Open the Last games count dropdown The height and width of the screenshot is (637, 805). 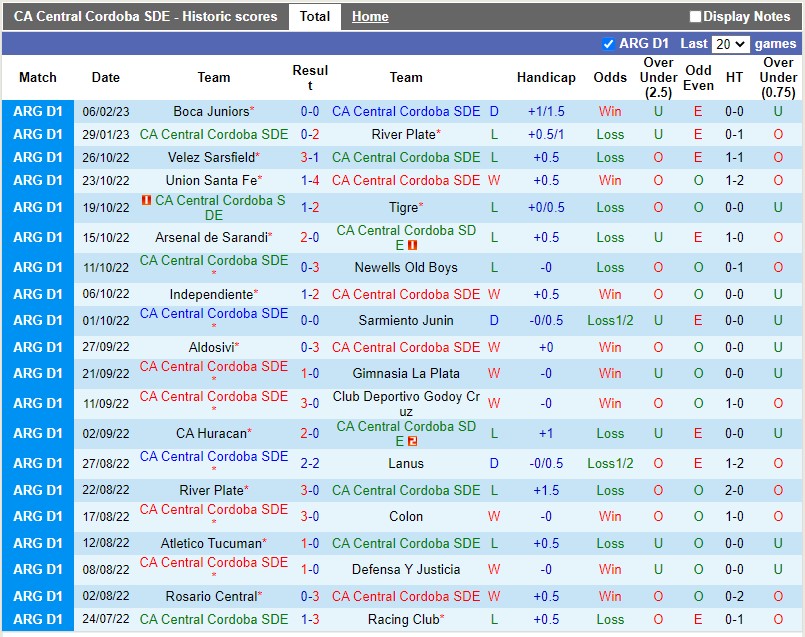(x=730, y=44)
